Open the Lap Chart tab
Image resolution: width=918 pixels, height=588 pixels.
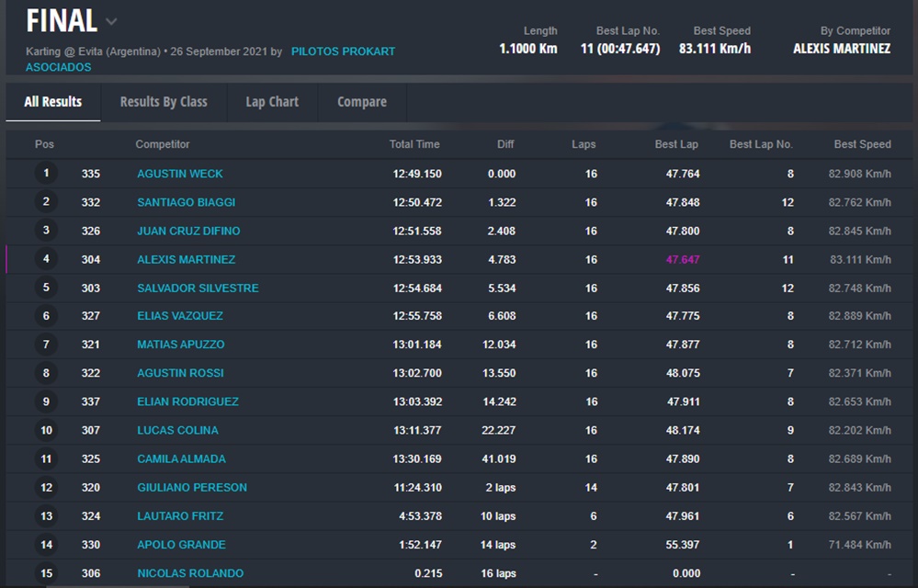click(272, 102)
